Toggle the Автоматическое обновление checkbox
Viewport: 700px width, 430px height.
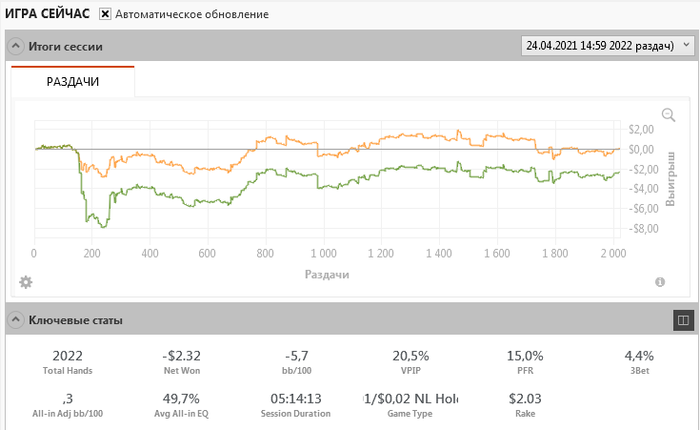(105, 15)
